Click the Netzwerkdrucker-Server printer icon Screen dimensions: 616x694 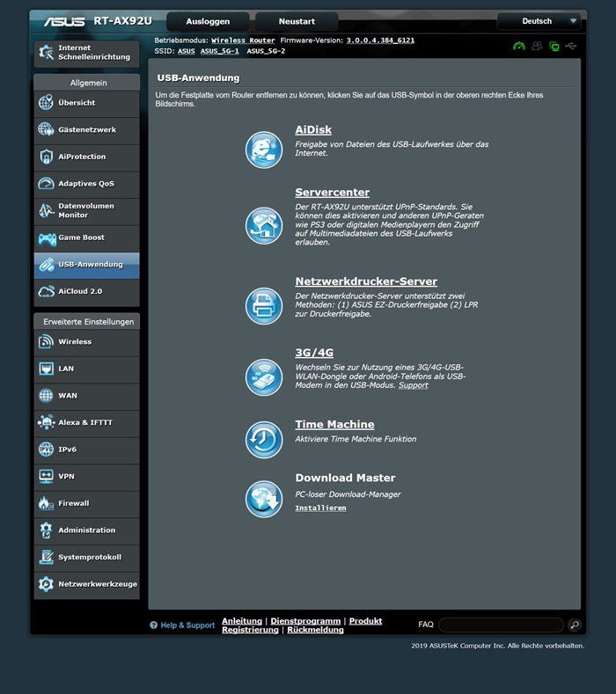pyautogui.click(x=264, y=306)
